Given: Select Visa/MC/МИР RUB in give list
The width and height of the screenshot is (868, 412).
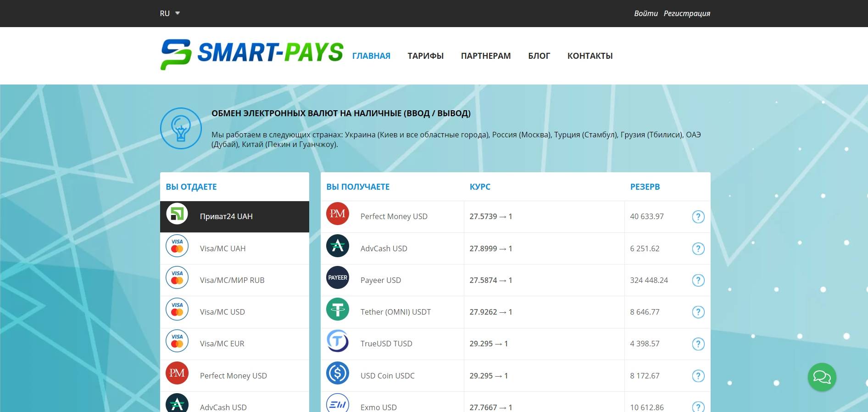Looking at the screenshot, I should coord(234,280).
